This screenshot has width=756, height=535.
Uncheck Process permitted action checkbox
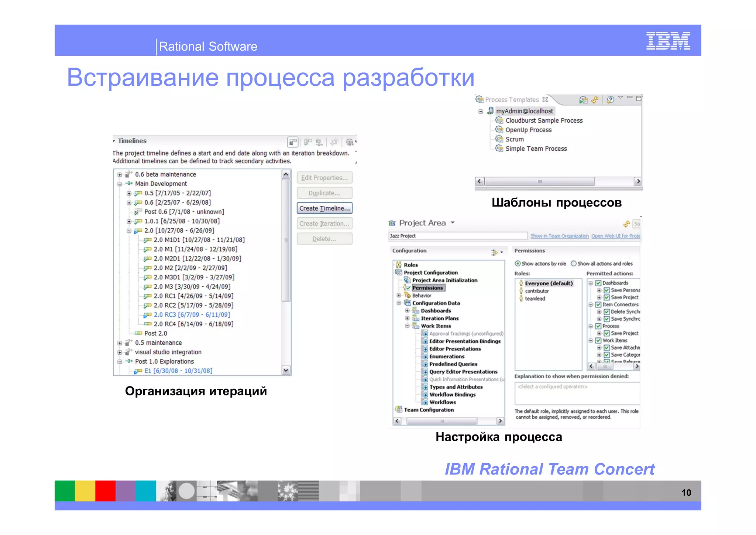598,326
